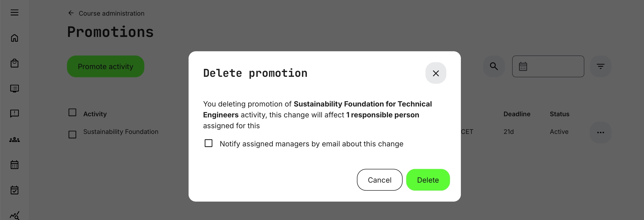The image size is (644, 220).
Task: Open the course catalog bag icon
Action: coord(15,63)
